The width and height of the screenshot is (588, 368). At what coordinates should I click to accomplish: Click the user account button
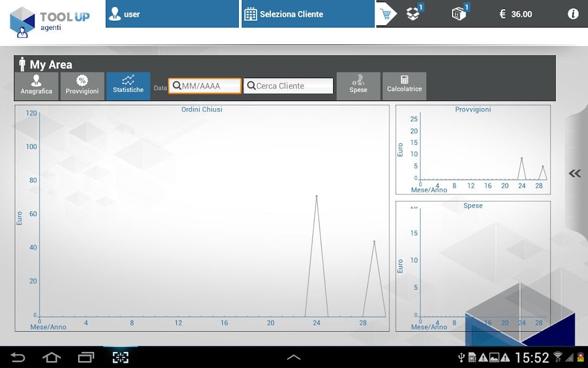pos(172,14)
